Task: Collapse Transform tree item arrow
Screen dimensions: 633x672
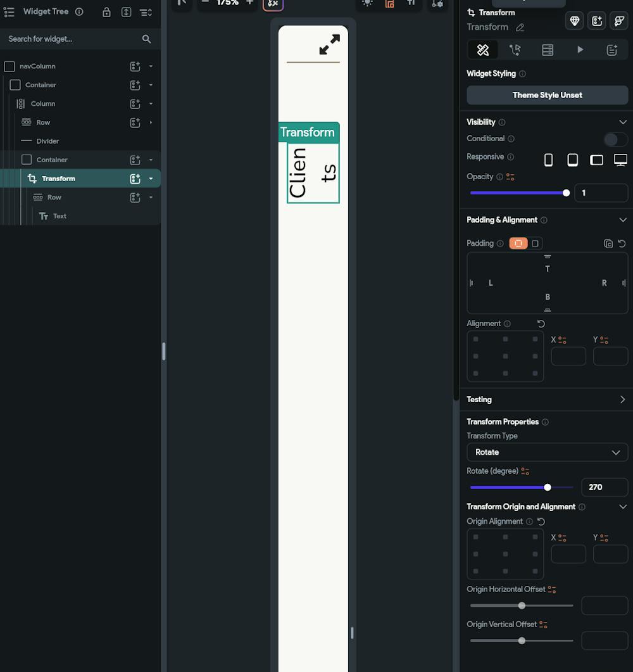Action: [x=151, y=179]
